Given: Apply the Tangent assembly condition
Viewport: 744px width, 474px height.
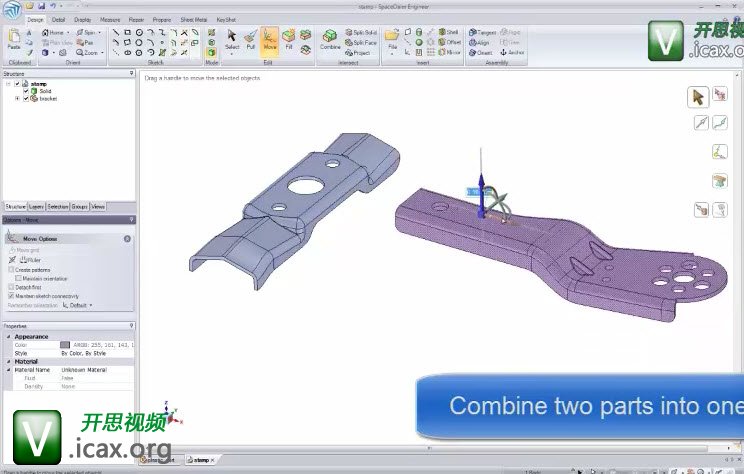Looking at the screenshot, I should [x=482, y=32].
